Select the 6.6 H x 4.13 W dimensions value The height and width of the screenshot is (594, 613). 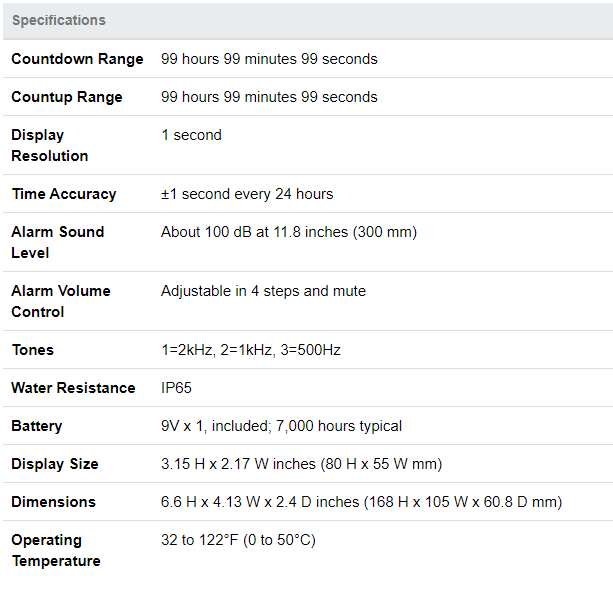tap(361, 502)
